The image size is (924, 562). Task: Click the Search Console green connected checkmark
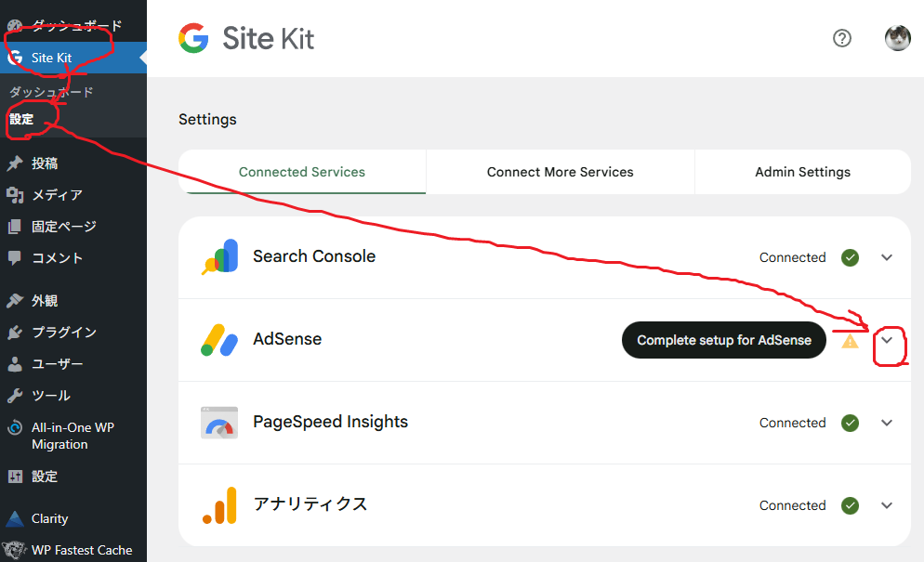tap(850, 257)
